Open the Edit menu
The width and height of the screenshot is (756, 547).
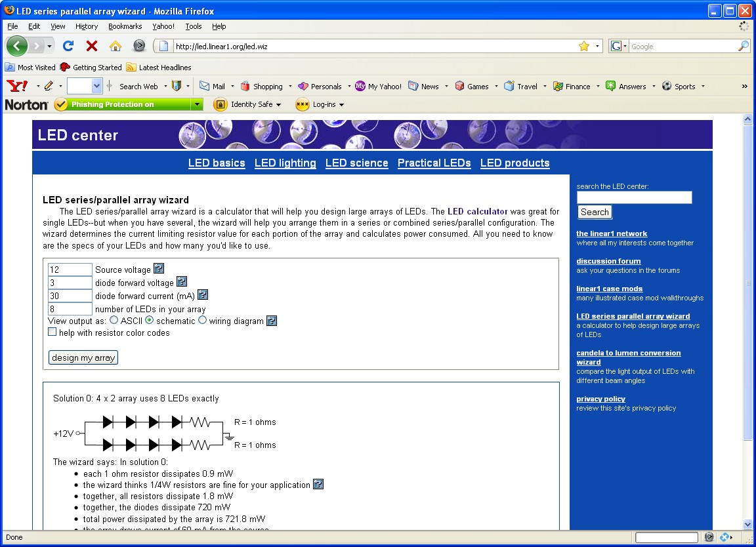point(34,26)
